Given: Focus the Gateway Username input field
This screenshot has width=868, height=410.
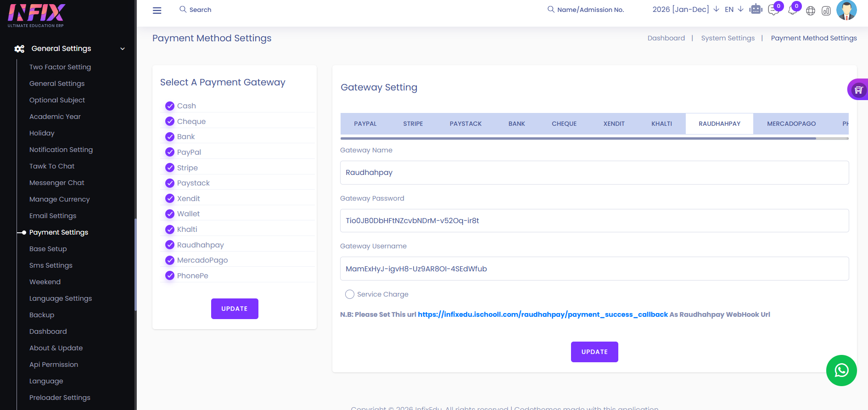Looking at the screenshot, I should pyautogui.click(x=594, y=269).
